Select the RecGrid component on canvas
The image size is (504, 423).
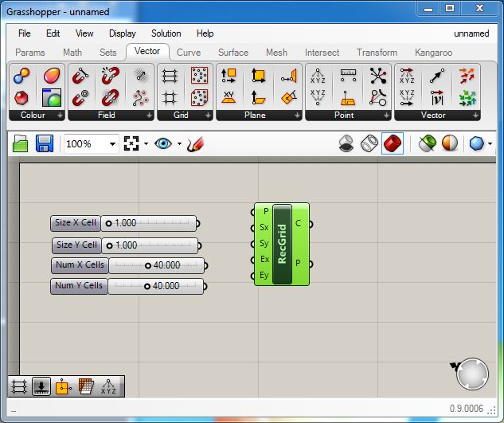point(282,244)
